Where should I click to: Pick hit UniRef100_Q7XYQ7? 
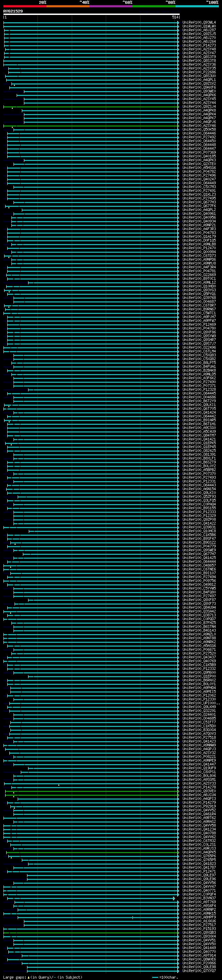(x=199, y=971)
